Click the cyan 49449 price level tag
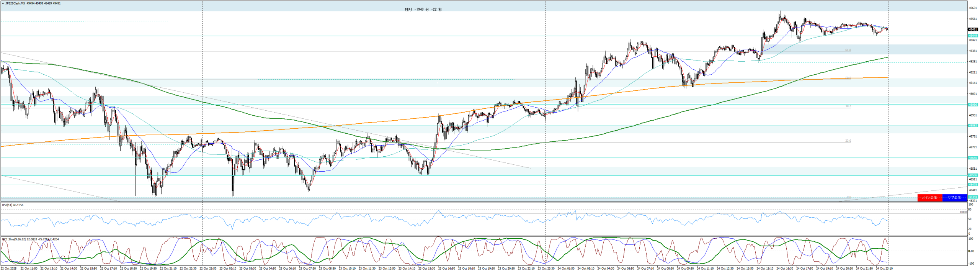 coord(972,36)
